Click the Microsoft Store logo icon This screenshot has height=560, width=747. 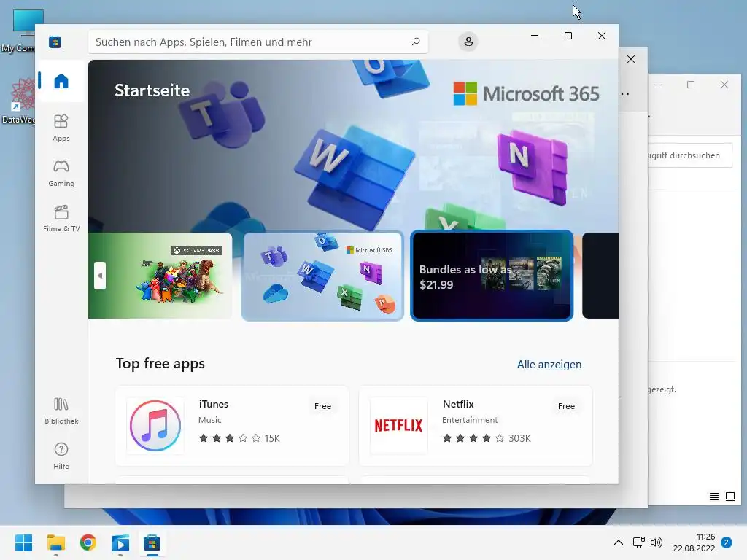[55, 42]
